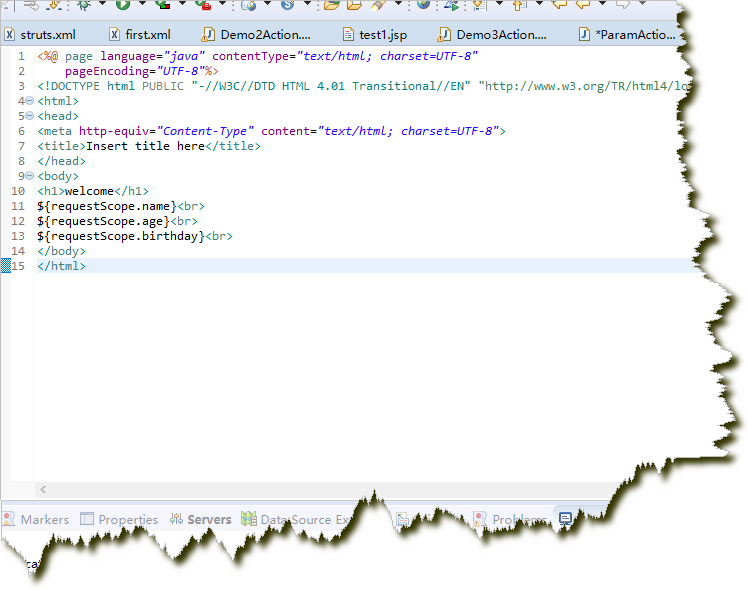Screen dimensions: 748x590
Task: Open the Debug dropdown arrow beside bug icon
Action: pos(102,4)
